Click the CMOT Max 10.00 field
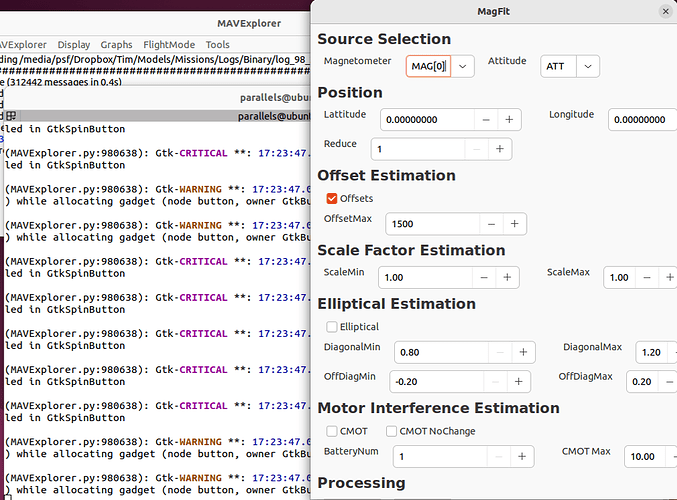This screenshot has height=500, width=677. tap(644, 456)
